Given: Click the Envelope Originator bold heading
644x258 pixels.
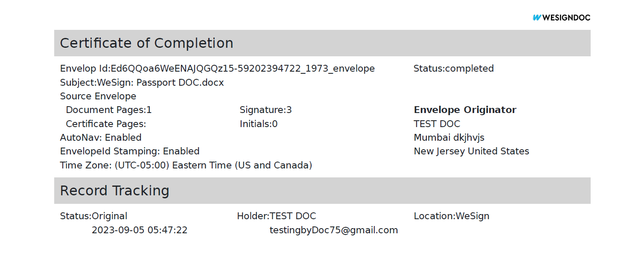Looking at the screenshot, I should point(465,110).
